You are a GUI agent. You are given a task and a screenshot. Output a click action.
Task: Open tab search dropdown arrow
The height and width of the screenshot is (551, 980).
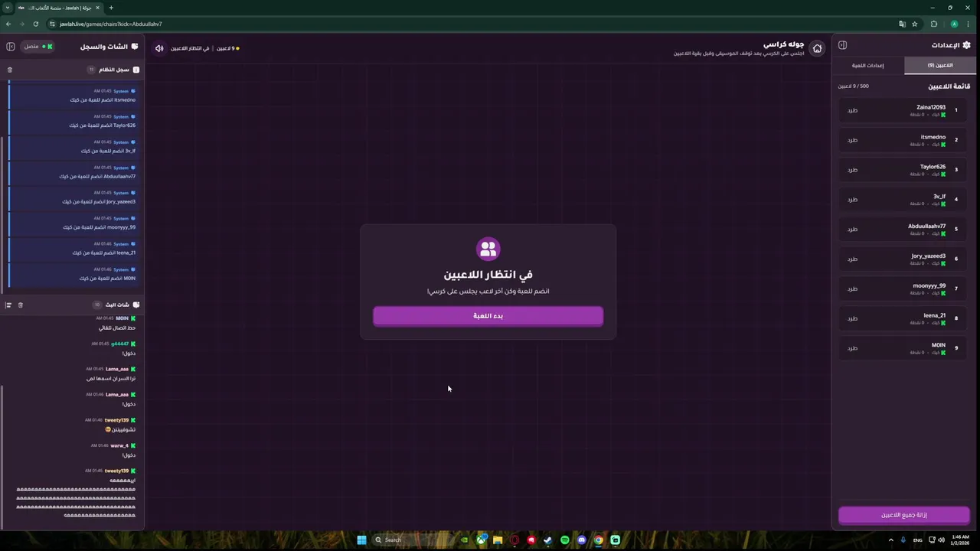[8, 8]
